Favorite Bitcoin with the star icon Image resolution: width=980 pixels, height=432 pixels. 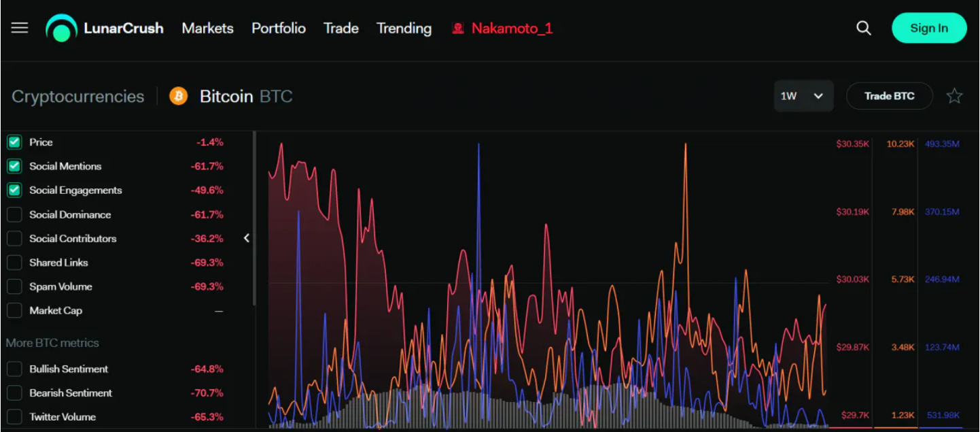[x=954, y=96]
